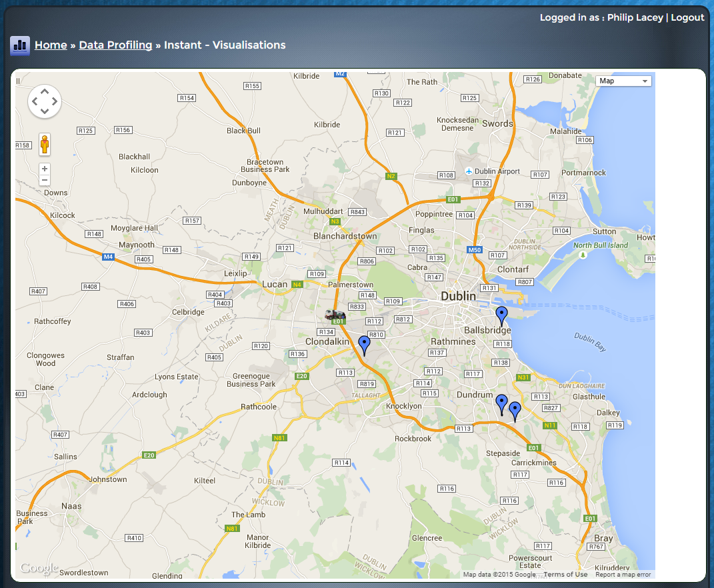
Task: Pan the map right using the right arrow
Action: 55,102
